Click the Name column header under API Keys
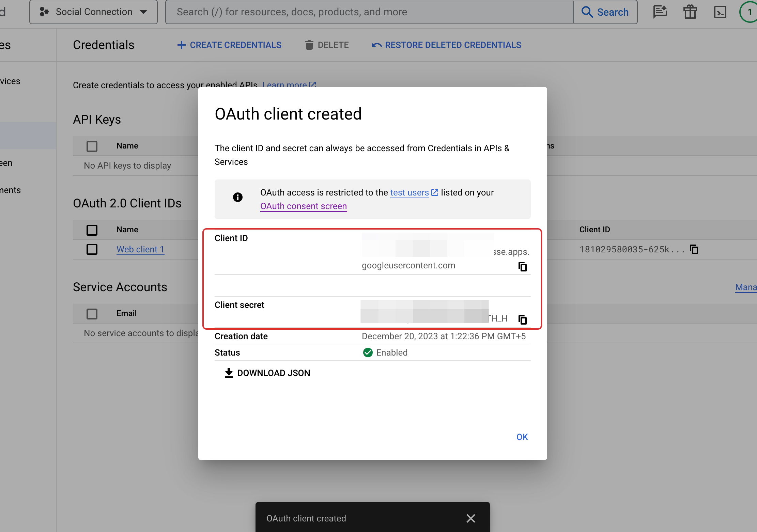 127,146
